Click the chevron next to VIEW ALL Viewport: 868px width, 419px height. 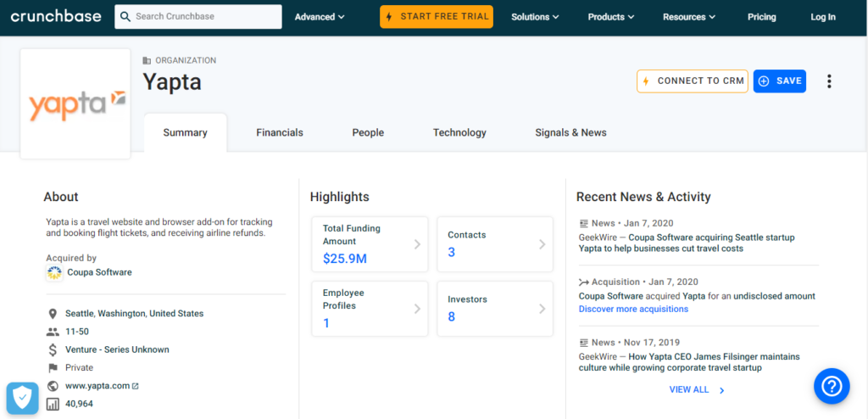722,390
